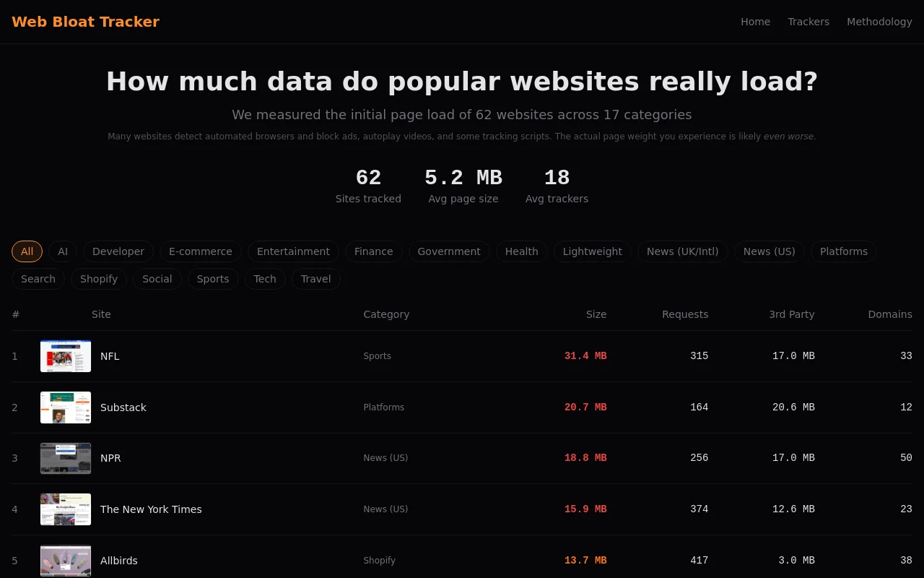The width and height of the screenshot is (924, 578).
Task: Filter sites by Sports category
Action: click(x=213, y=279)
